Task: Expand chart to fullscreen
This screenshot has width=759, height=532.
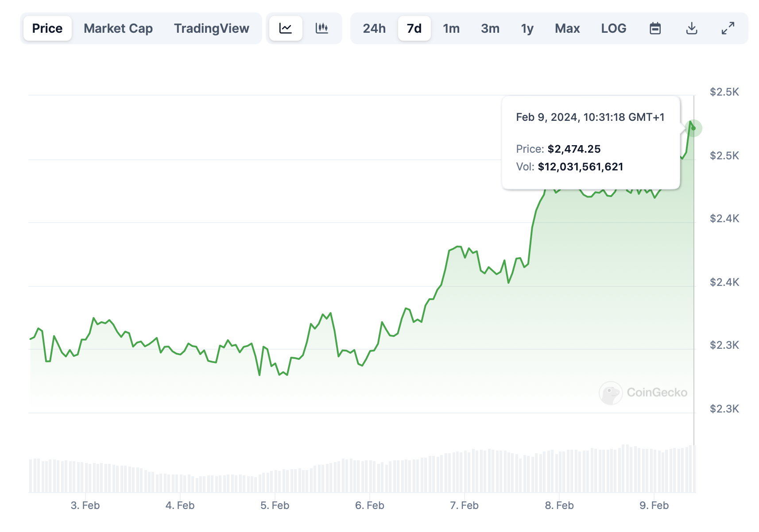Action: pos(728,28)
